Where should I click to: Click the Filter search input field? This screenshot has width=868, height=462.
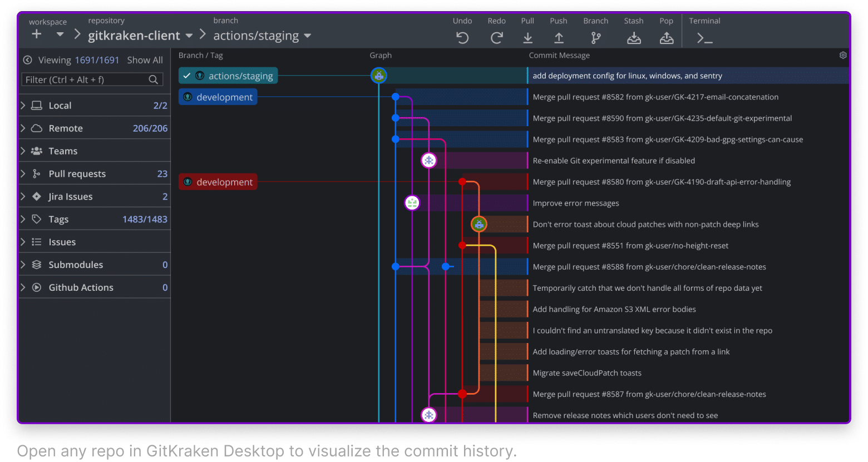(86, 80)
